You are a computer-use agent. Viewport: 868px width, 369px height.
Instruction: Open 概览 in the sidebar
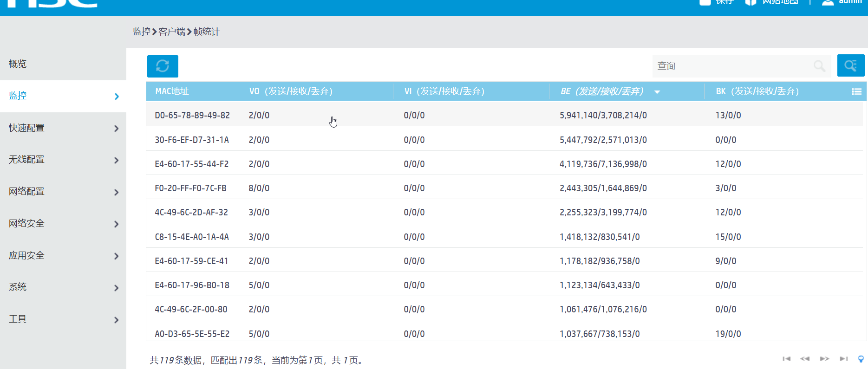(x=63, y=64)
